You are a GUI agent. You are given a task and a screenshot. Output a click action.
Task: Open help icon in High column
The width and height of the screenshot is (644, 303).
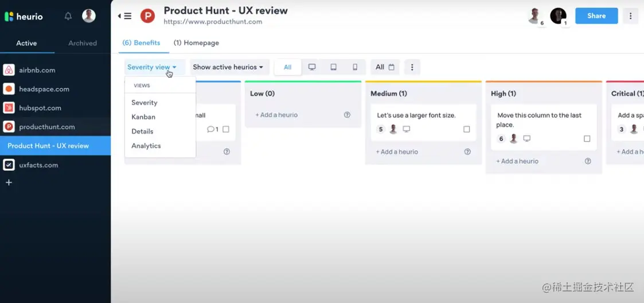tap(588, 161)
